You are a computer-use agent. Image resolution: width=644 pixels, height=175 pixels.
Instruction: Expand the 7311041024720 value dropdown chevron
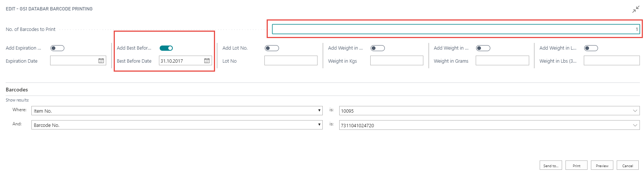[635, 125]
